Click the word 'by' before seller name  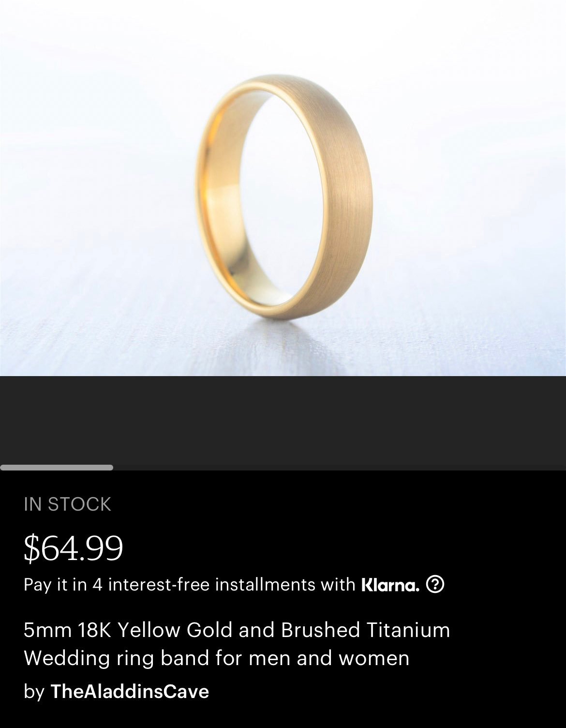(x=34, y=692)
